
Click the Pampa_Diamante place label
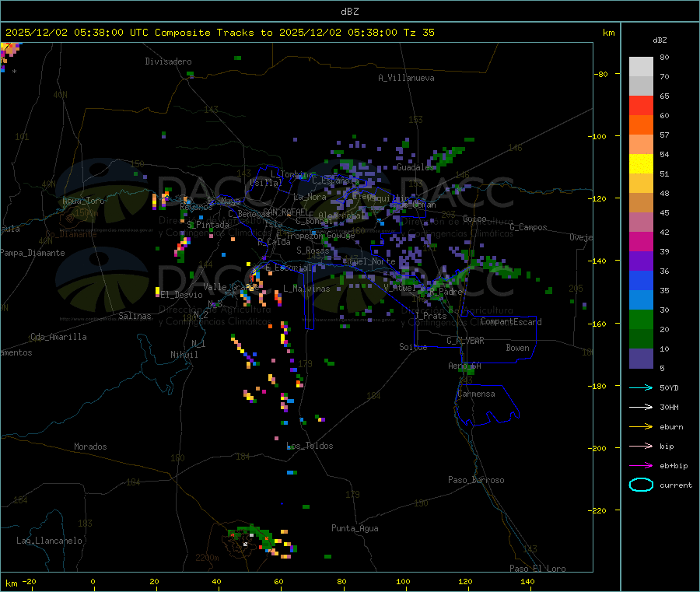33,253
